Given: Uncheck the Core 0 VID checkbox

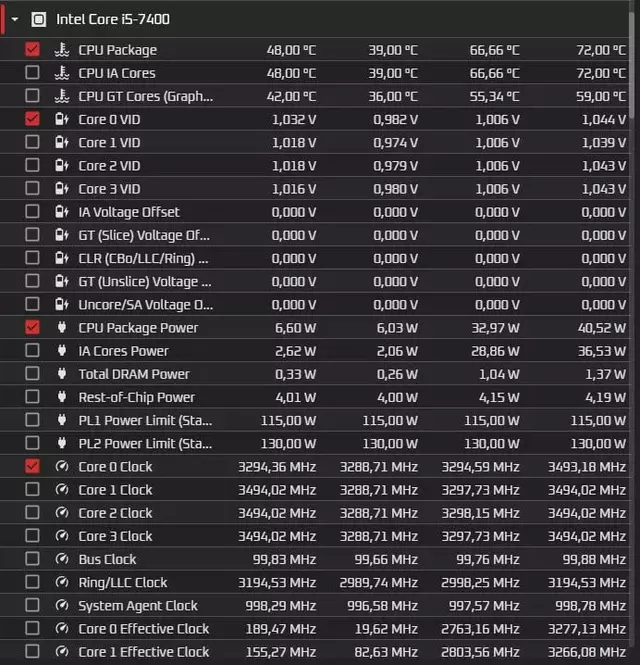Looking at the screenshot, I should [32, 119].
